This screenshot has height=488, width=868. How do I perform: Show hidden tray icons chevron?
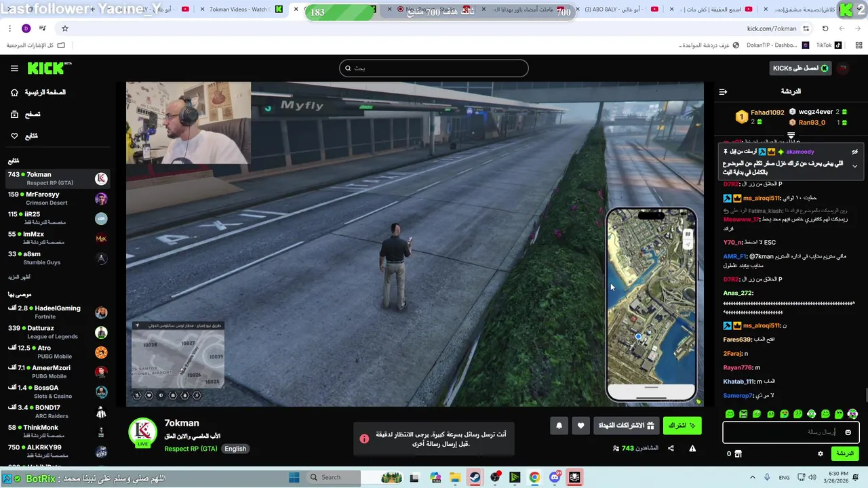(x=753, y=477)
